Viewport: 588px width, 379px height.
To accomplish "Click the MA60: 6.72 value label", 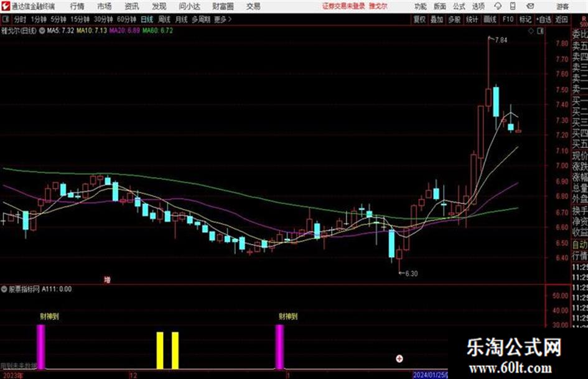I will (x=157, y=30).
